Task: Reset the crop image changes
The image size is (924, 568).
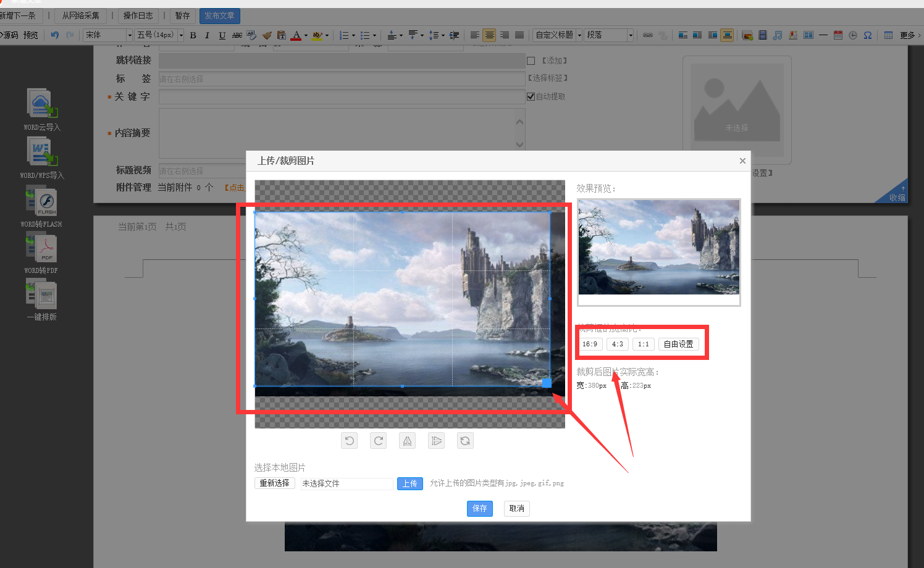Action: pyautogui.click(x=465, y=441)
